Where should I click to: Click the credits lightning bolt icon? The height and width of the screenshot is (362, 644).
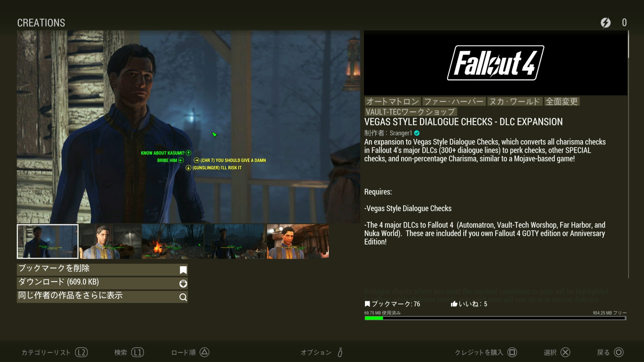[x=605, y=22]
